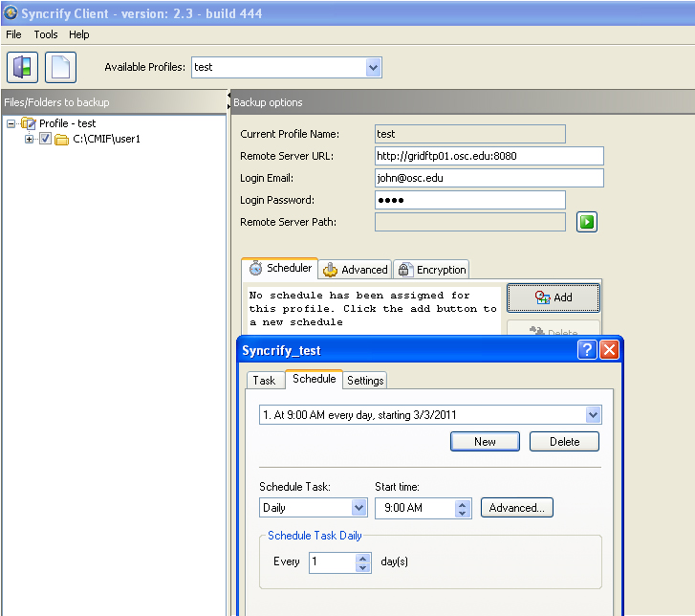Click the backup door icon in toolbar

pyautogui.click(x=22, y=67)
